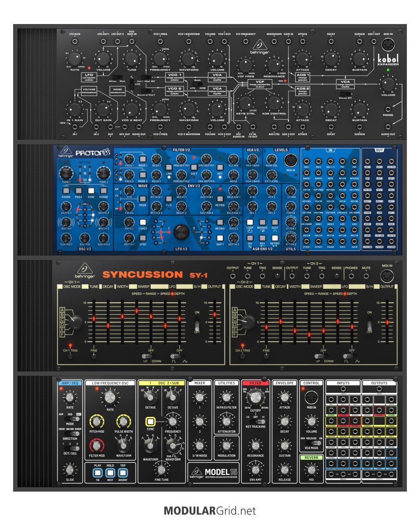
Task: Click the Kobol ADS CONTROL knob
Action: [x=274, y=103]
